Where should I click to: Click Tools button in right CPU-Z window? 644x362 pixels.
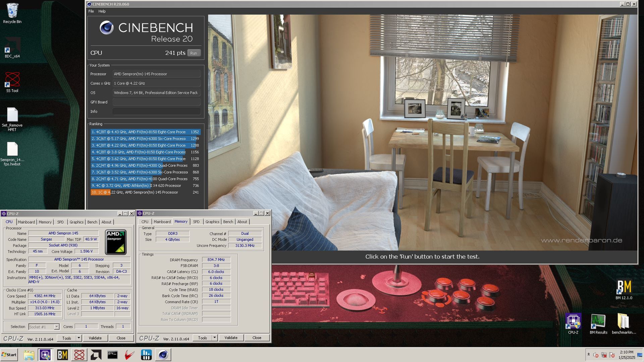(x=203, y=338)
